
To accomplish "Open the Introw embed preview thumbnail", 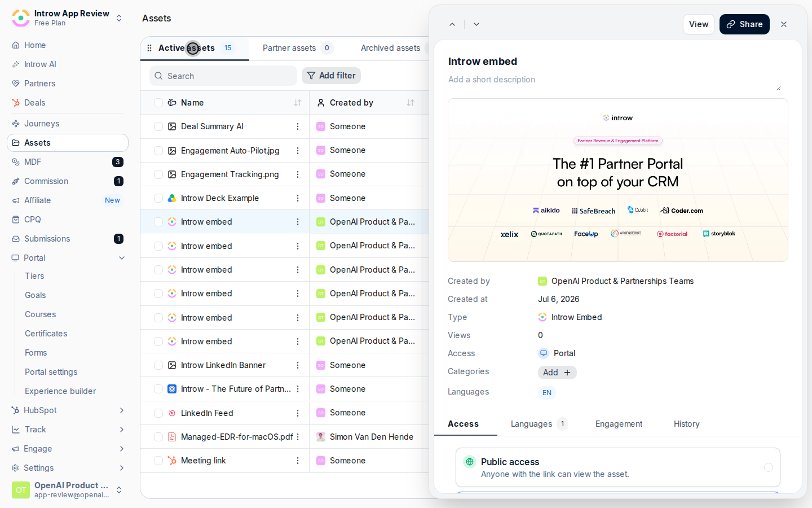I will (x=618, y=180).
